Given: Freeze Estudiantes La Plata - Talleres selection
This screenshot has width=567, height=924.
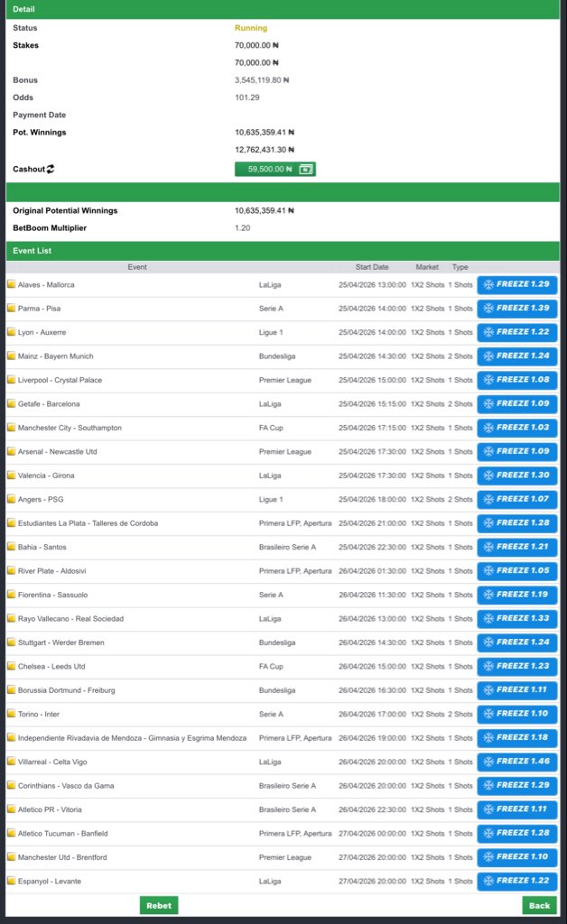Looking at the screenshot, I should [x=517, y=523].
